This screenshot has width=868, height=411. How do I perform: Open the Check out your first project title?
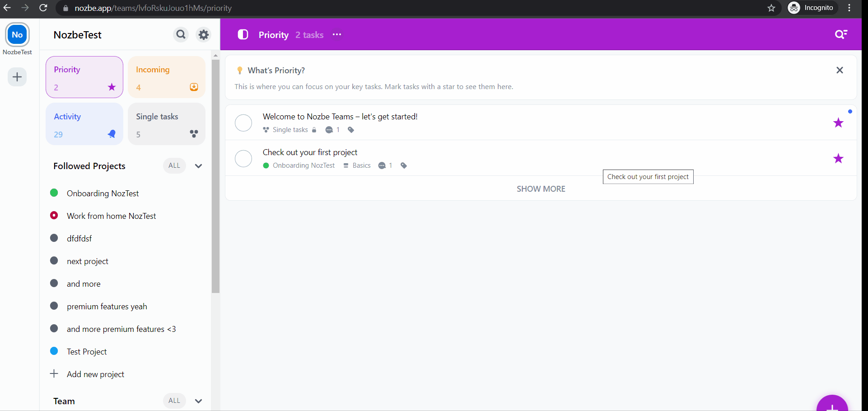point(310,152)
